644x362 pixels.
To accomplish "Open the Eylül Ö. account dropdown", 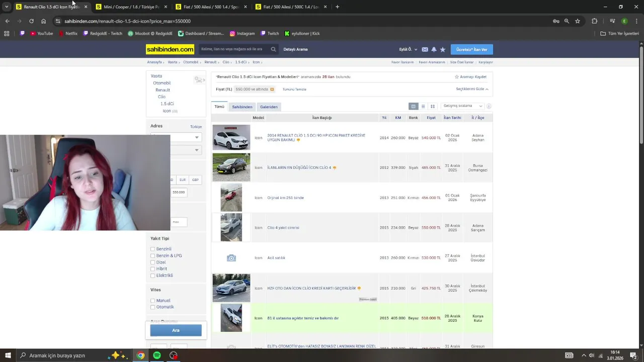I will click(408, 49).
